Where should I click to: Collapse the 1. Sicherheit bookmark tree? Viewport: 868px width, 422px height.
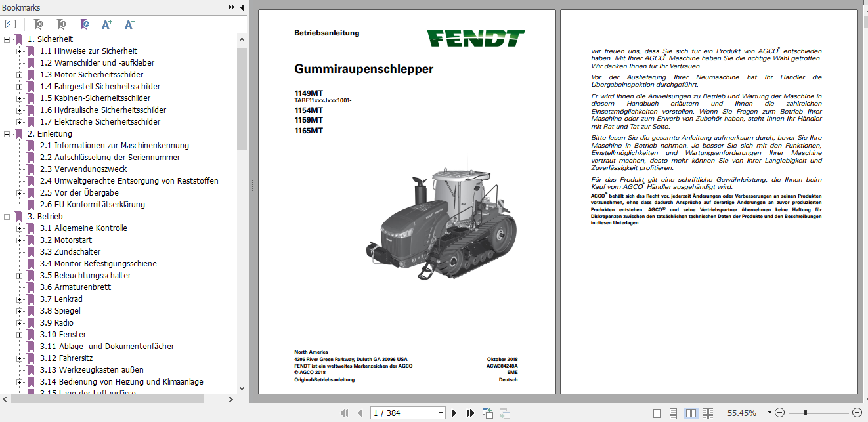pos(7,39)
